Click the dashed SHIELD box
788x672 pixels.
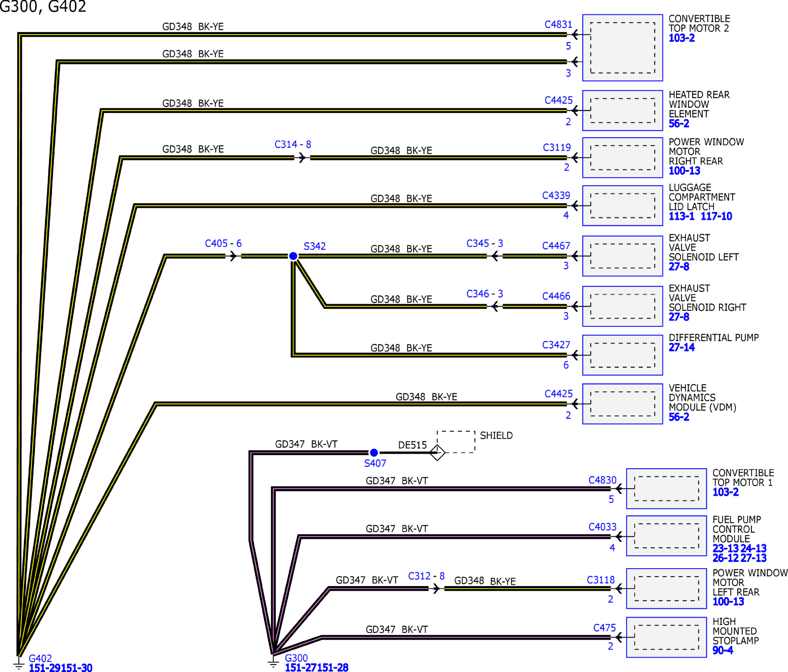(x=456, y=442)
